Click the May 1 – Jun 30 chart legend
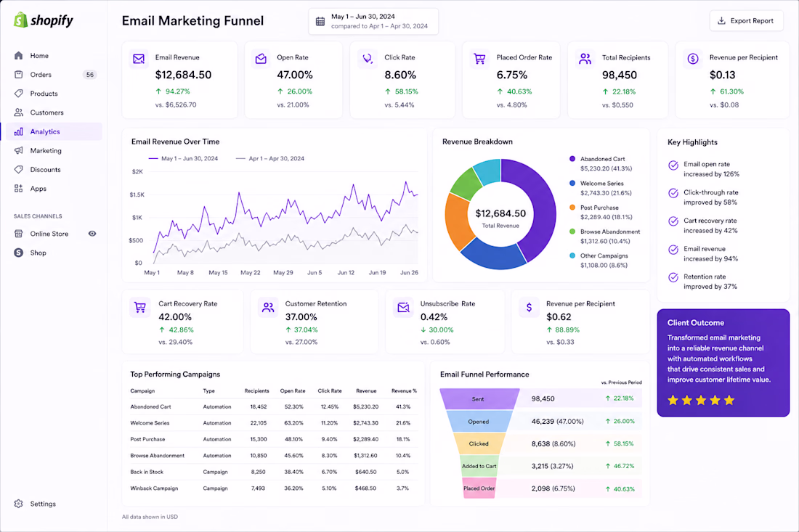799x532 pixels. pos(183,158)
